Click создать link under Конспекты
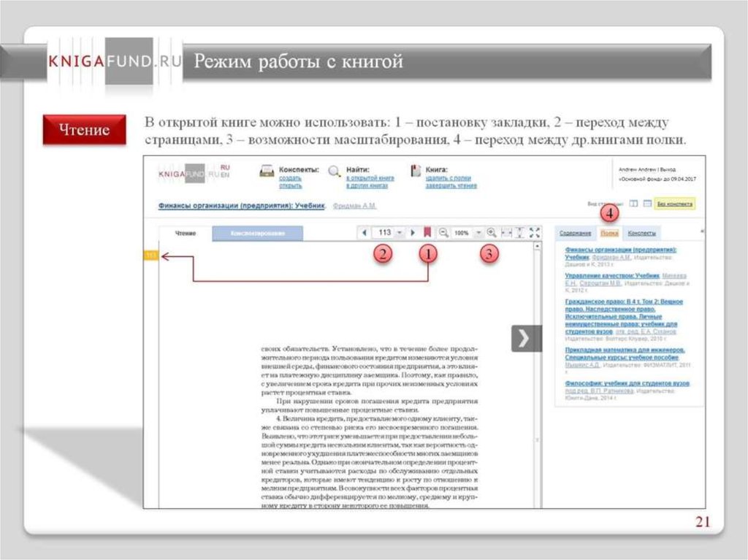This screenshot has height=560, width=748. click(x=290, y=178)
